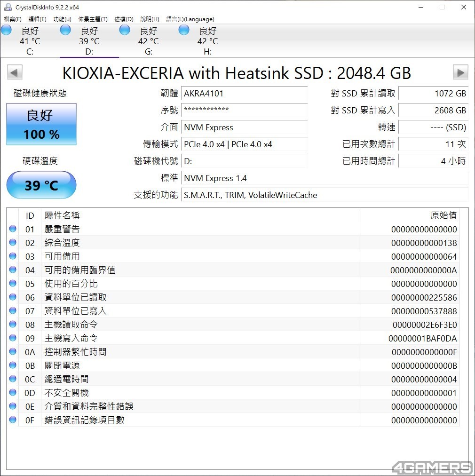The height and width of the screenshot is (476, 475).
Task: Click status dot for 06 資料單位已讀取
Action: pyautogui.click(x=13, y=297)
